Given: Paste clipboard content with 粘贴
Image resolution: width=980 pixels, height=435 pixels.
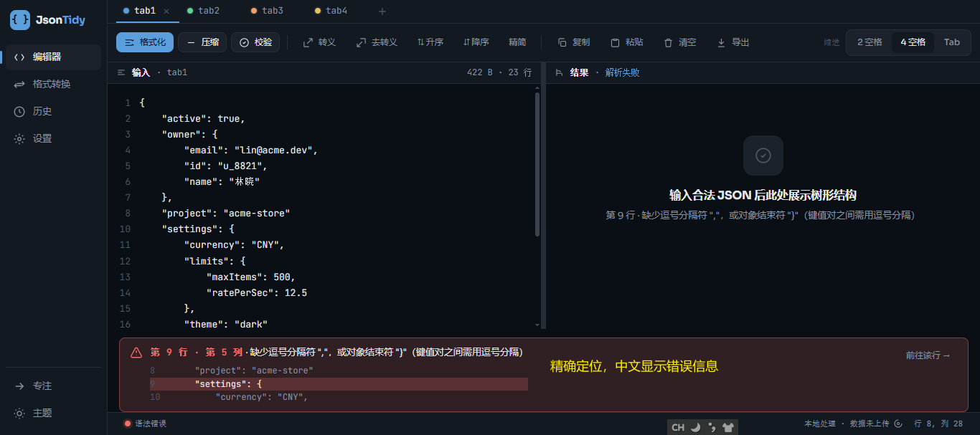Looking at the screenshot, I should pyautogui.click(x=627, y=42).
